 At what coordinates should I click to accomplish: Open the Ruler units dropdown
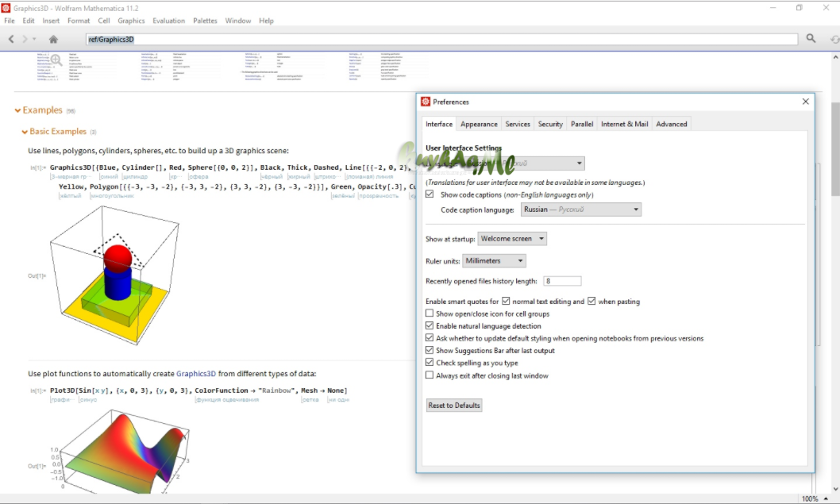(x=494, y=261)
